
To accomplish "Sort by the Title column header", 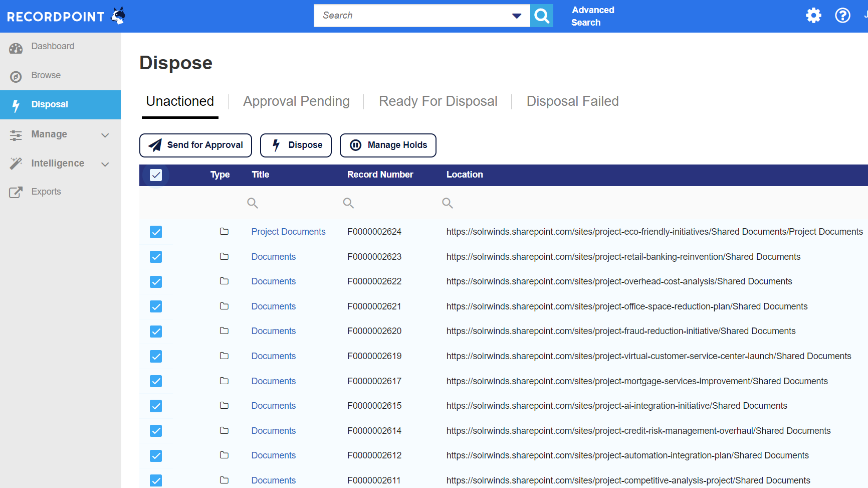I will tap(261, 175).
